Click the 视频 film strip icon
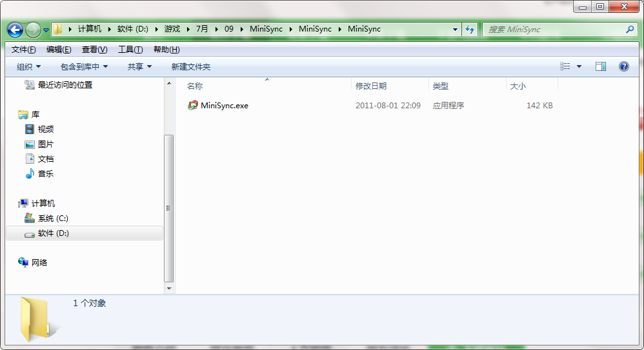The image size is (644, 350). point(30,130)
